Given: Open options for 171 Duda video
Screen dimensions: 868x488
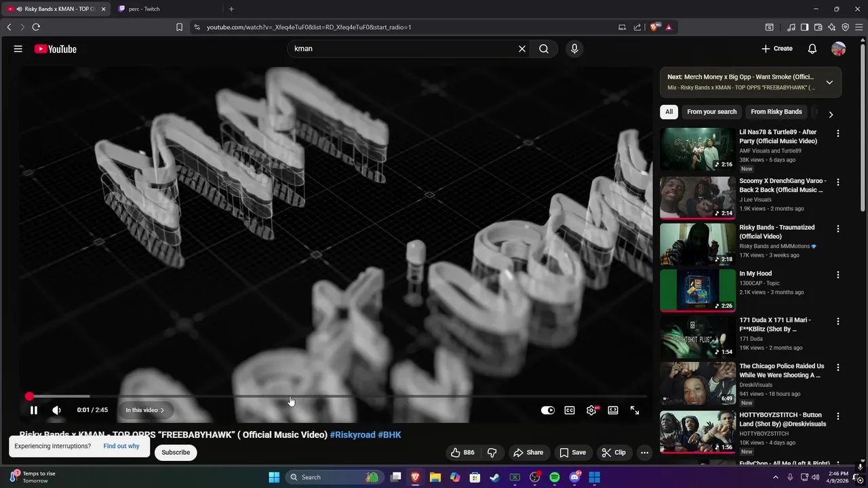Looking at the screenshot, I should [838, 321].
